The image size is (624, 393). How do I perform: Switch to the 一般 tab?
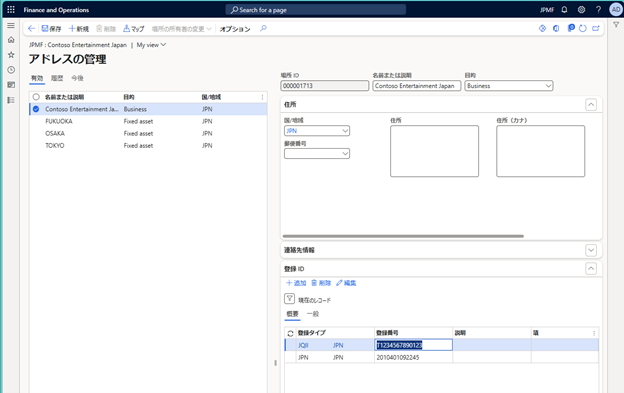(313, 314)
